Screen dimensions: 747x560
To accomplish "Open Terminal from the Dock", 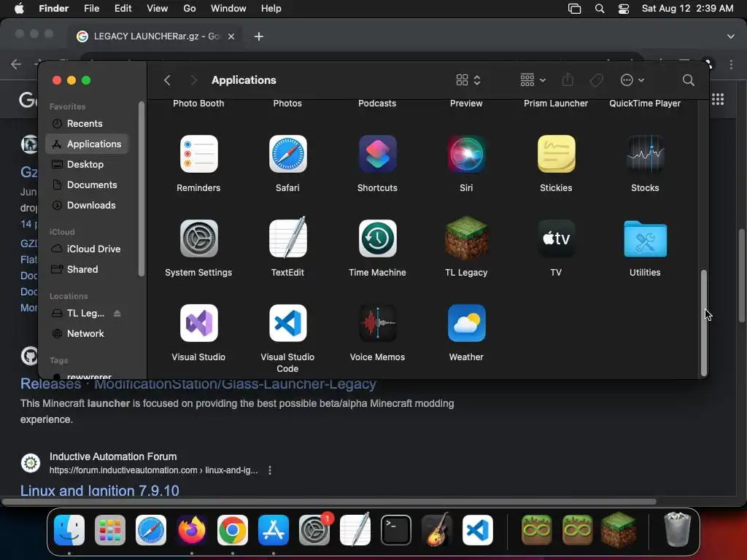I will [396, 530].
